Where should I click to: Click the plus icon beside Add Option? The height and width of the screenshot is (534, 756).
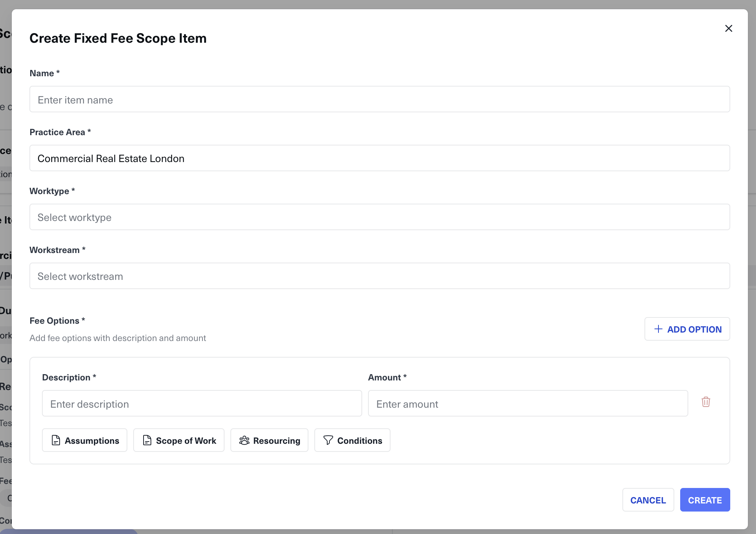pyautogui.click(x=658, y=329)
